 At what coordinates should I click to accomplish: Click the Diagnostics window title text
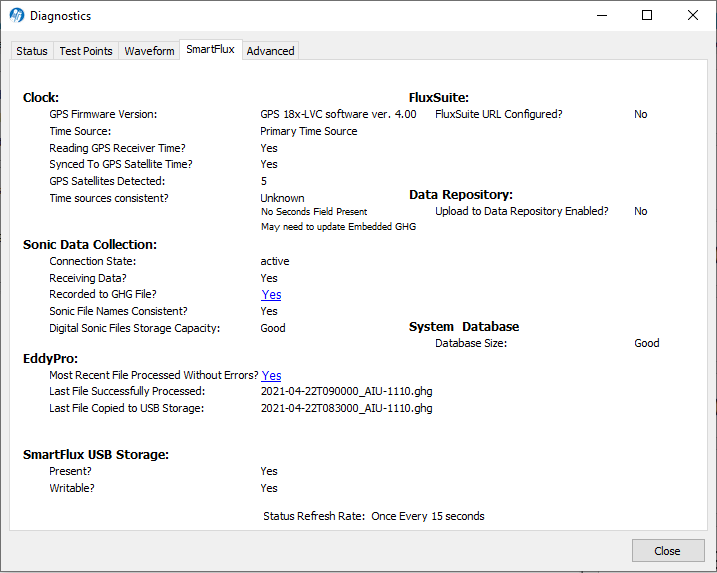point(61,16)
